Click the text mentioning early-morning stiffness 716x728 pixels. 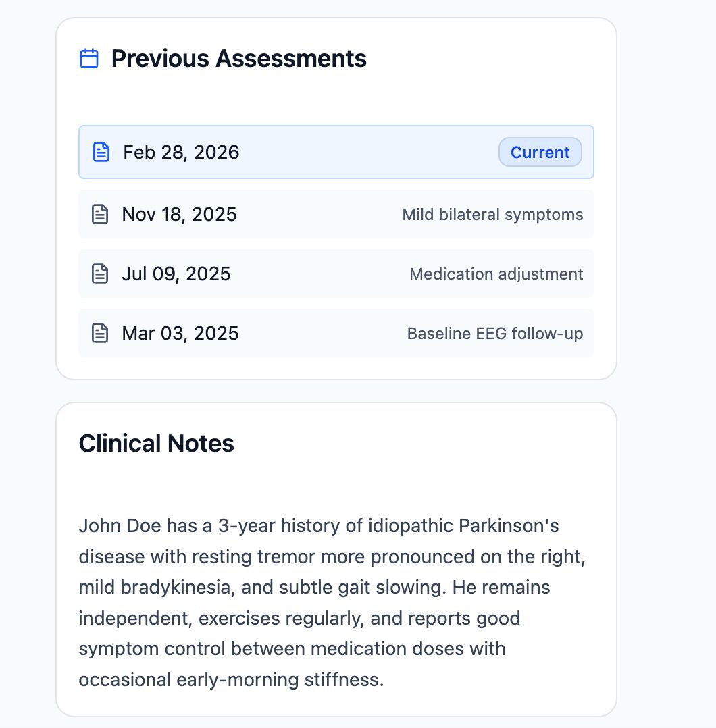[280, 679]
